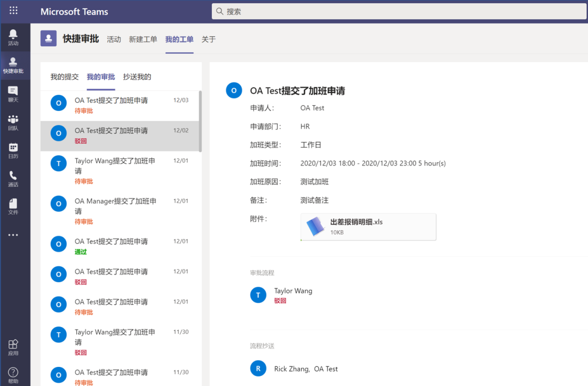Open Calls (通话) in the sidebar

point(13,179)
